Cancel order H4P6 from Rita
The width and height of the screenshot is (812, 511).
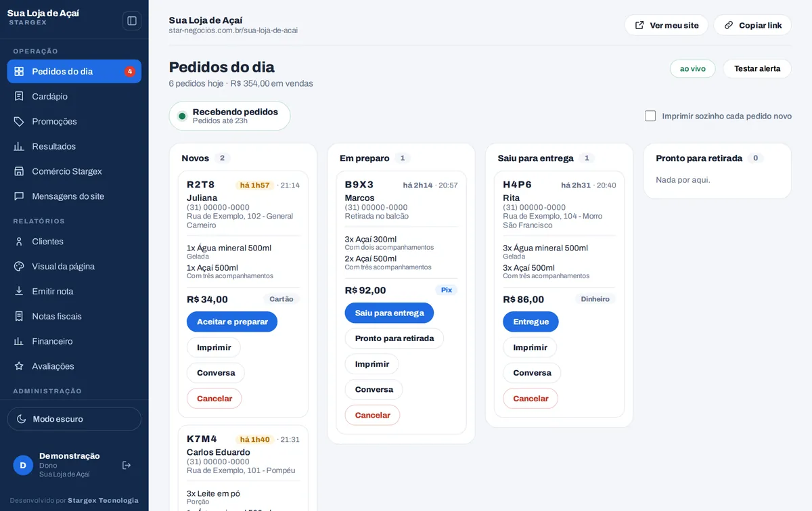[x=531, y=399]
